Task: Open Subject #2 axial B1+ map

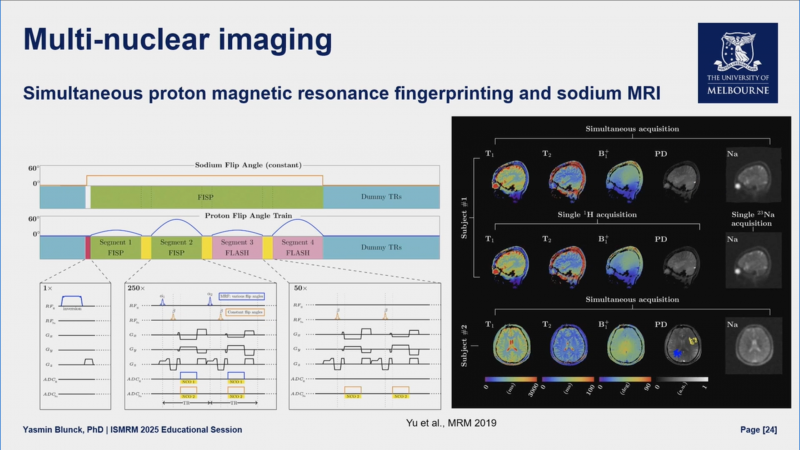Action: 626,345
